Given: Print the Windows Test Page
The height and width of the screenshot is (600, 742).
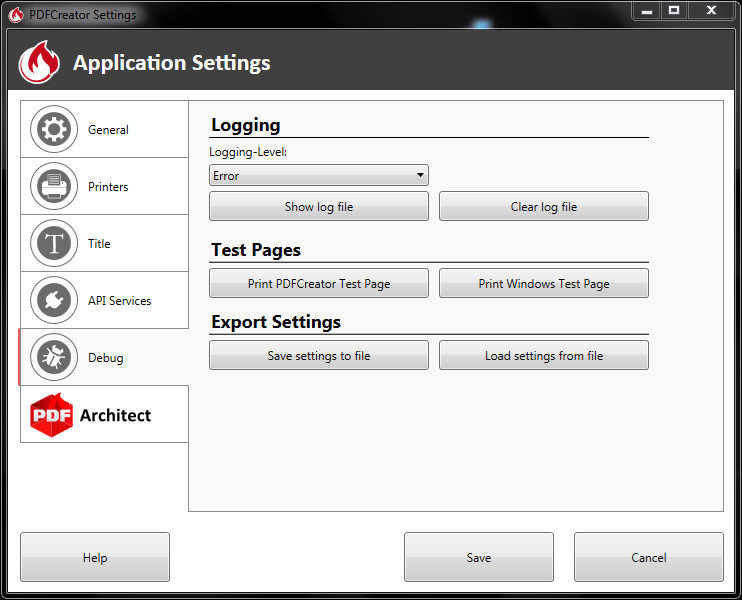Looking at the screenshot, I should (x=544, y=283).
